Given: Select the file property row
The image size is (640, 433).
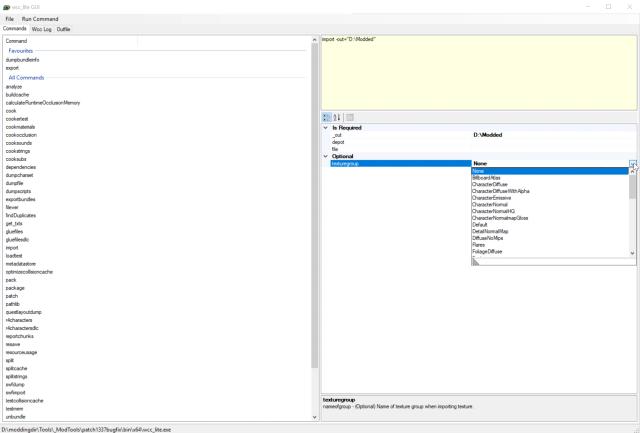Looking at the screenshot, I should coord(483,149).
